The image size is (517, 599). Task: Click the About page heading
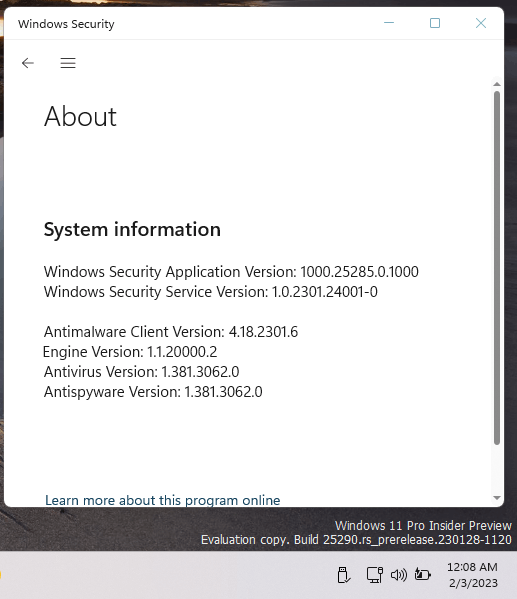(80, 116)
